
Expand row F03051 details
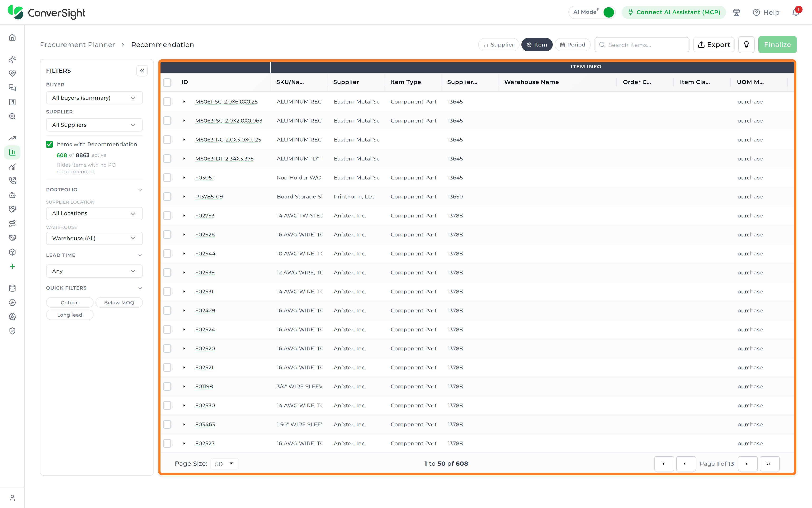184,177
